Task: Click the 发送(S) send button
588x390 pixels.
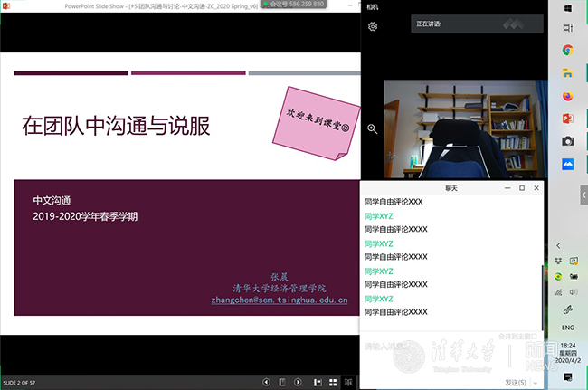Action: pyautogui.click(x=514, y=383)
